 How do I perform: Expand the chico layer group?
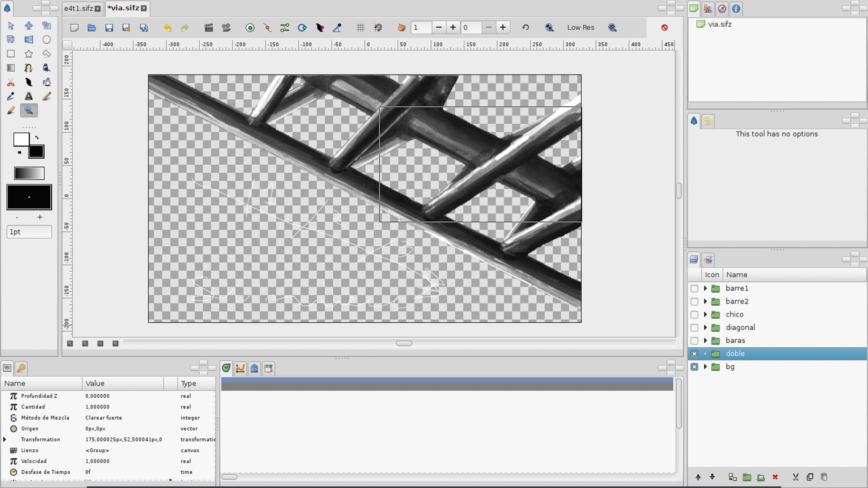705,314
